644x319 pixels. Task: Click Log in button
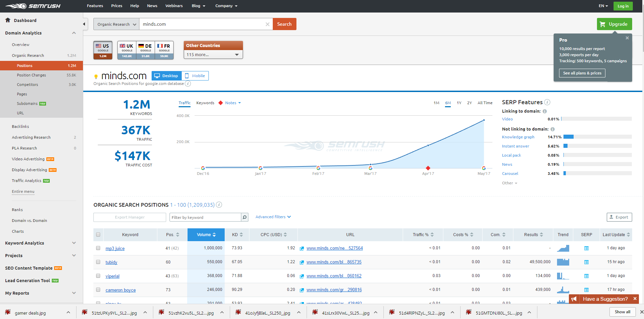(x=623, y=6)
